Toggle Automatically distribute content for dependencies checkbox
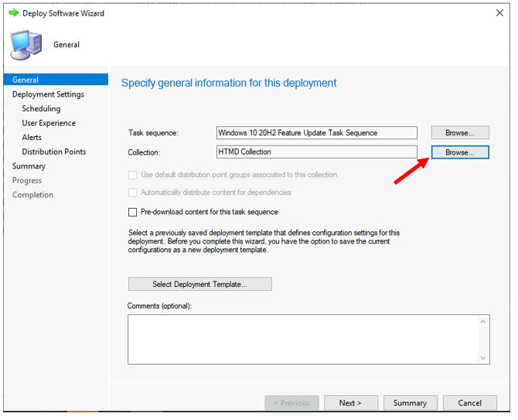 [133, 193]
